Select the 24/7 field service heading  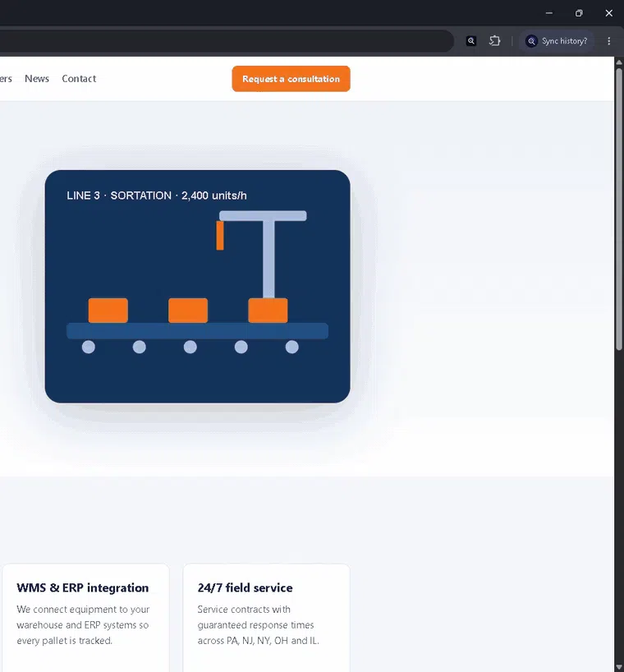click(245, 587)
